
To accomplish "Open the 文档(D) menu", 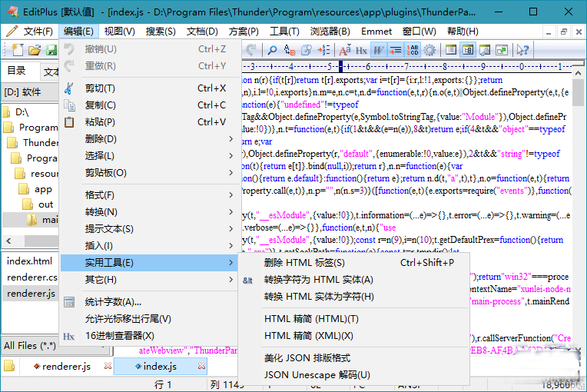I will pyautogui.click(x=202, y=32).
